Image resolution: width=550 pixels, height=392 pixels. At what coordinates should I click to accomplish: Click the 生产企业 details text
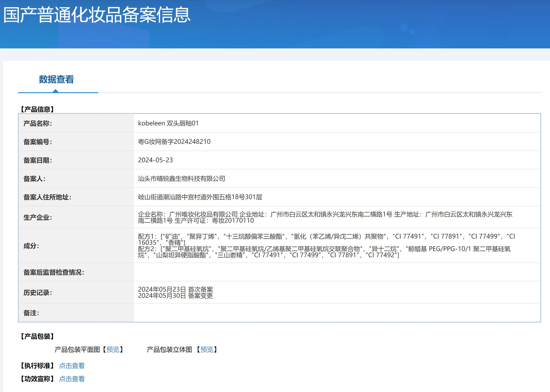point(325,217)
